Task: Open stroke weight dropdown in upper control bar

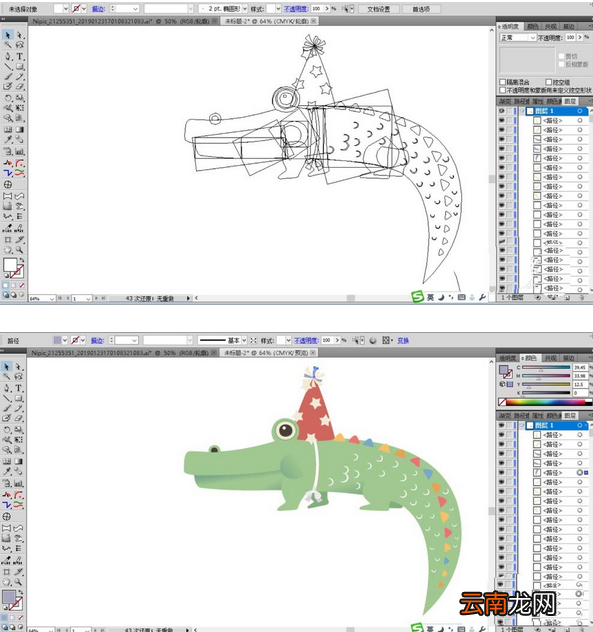Action: 135,8
